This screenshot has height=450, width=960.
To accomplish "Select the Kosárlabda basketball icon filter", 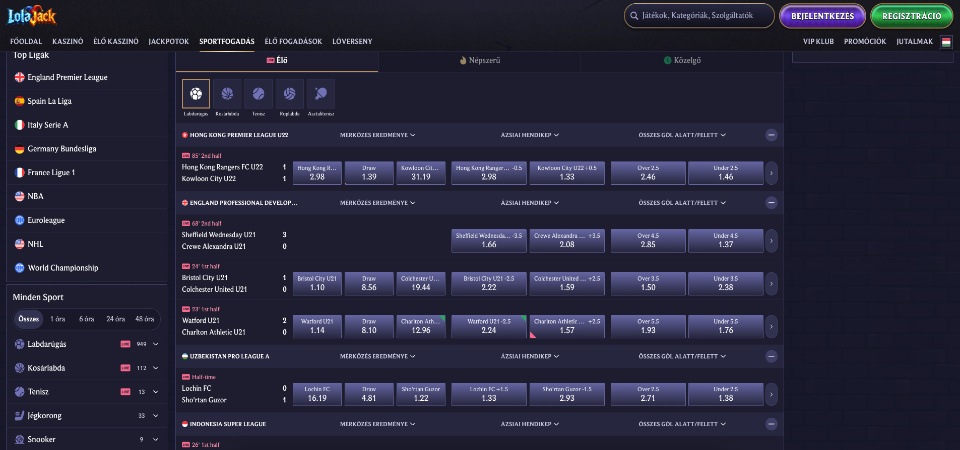I will point(227,94).
